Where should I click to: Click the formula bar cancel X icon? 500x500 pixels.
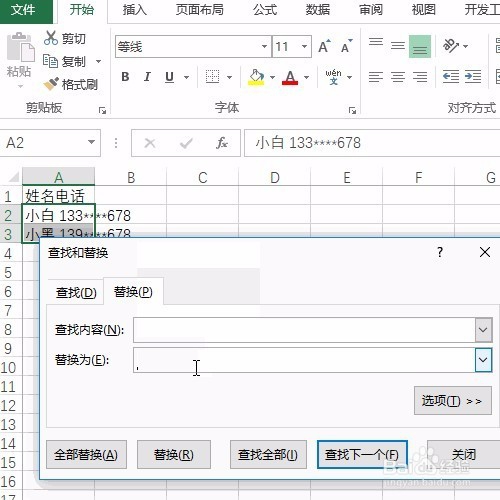click(150, 143)
